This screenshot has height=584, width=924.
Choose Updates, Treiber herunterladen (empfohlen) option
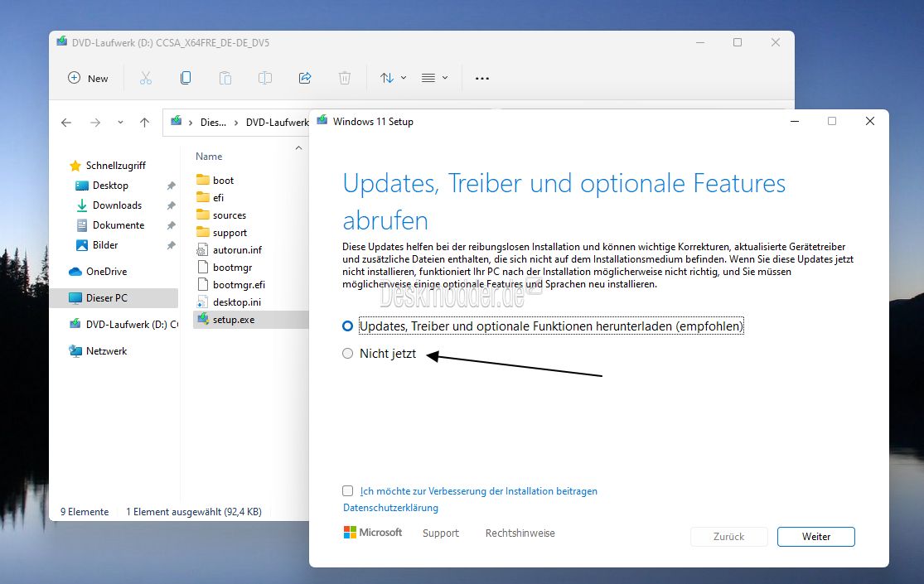coord(348,326)
